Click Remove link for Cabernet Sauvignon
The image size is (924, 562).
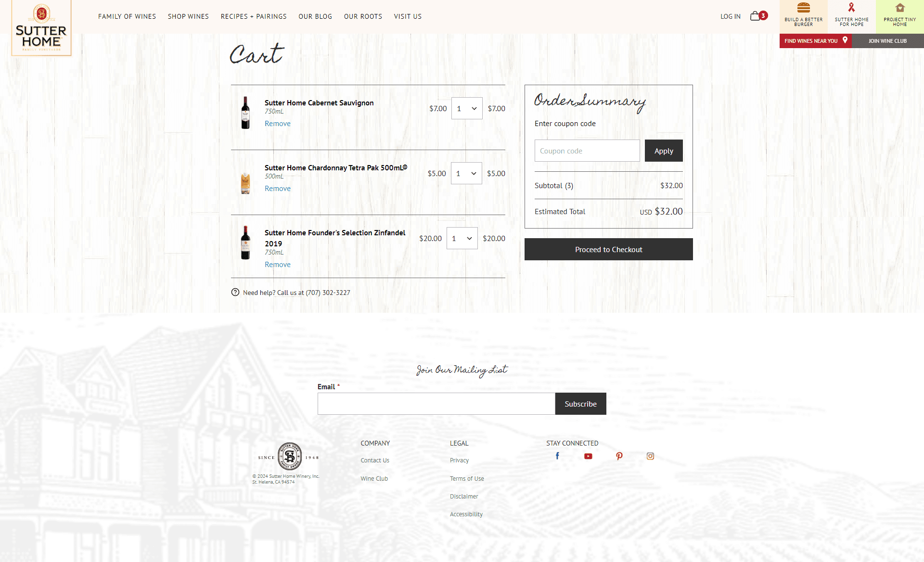click(x=278, y=123)
